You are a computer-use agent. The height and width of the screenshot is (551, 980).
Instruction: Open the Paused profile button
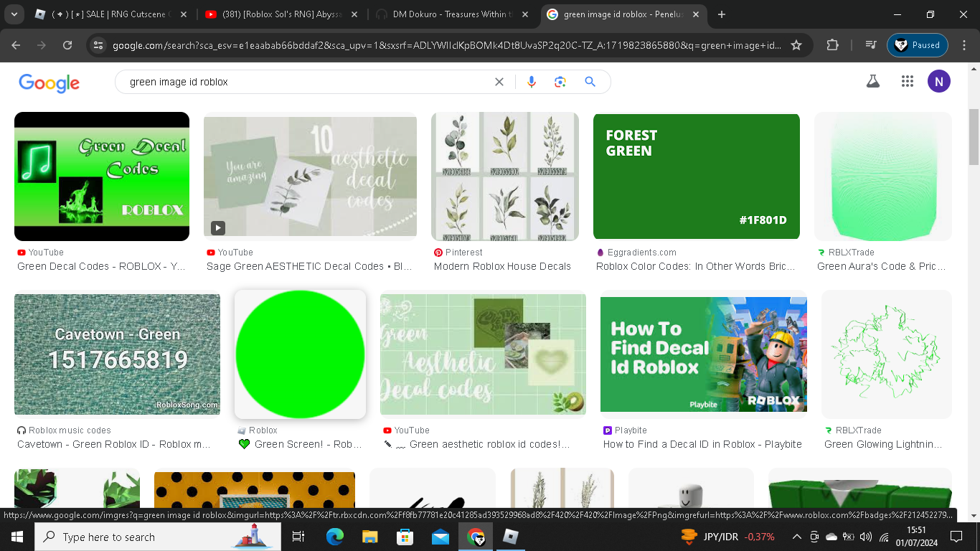[918, 45]
